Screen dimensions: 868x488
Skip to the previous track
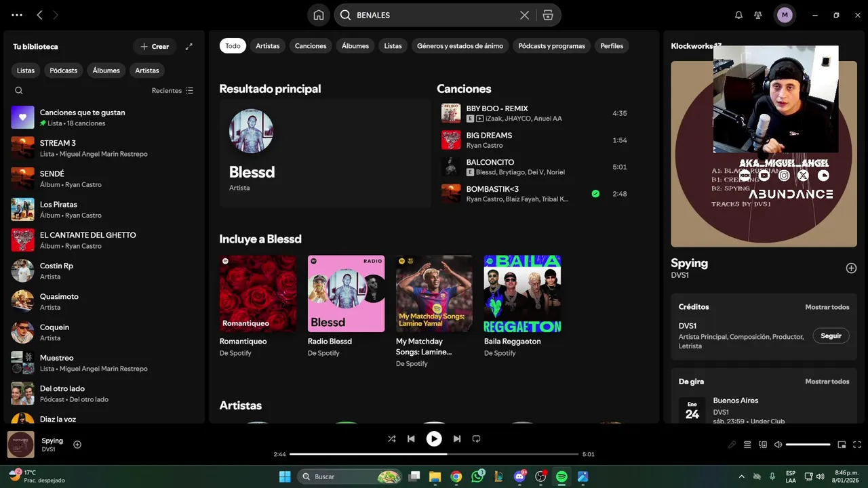pos(411,439)
